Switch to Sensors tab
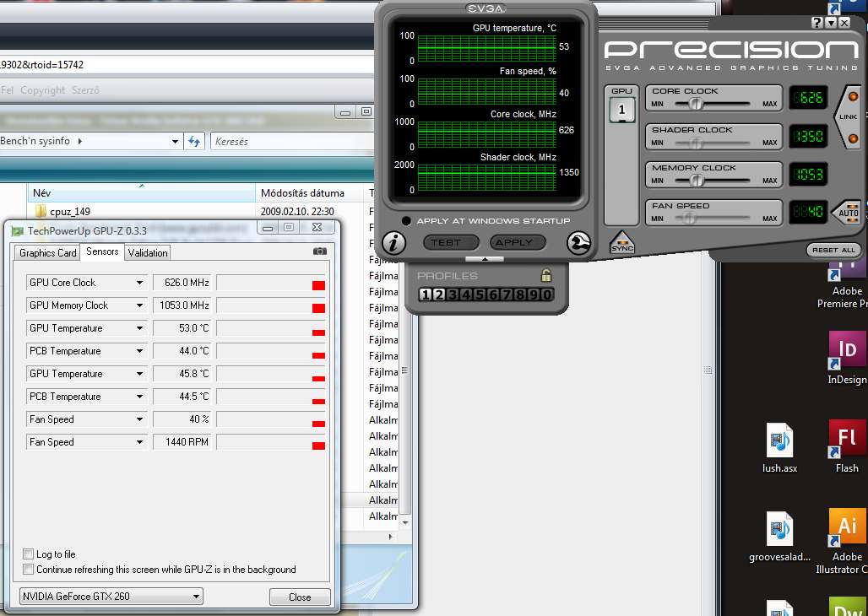The width and height of the screenshot is (868, 616). pos(102,251)
